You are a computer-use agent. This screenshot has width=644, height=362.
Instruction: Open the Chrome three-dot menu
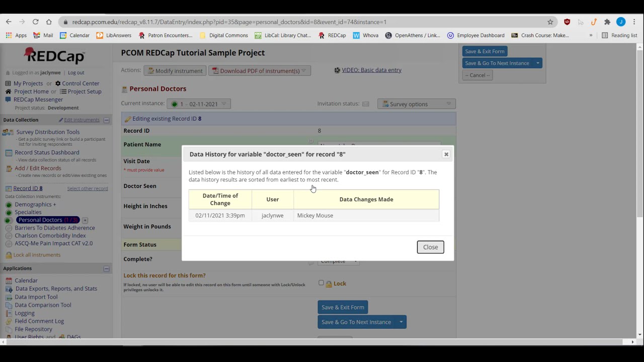point(634,22)
